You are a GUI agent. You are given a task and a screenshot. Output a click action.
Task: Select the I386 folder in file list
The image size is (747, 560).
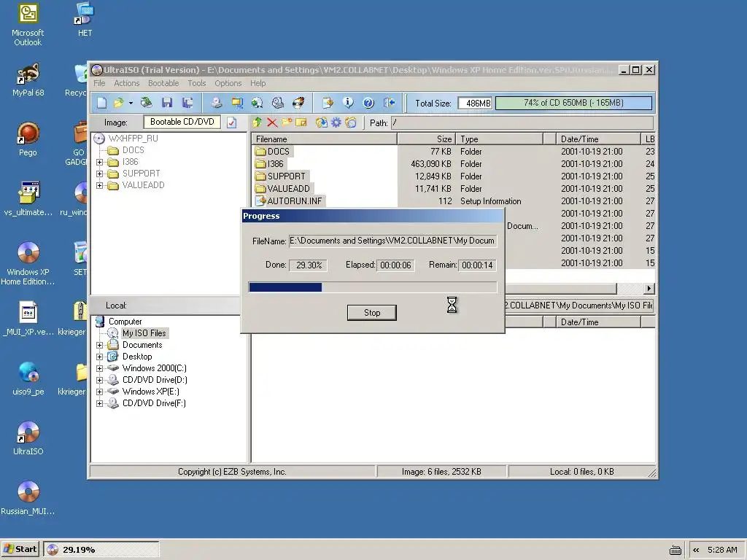[x=275, y=164]
